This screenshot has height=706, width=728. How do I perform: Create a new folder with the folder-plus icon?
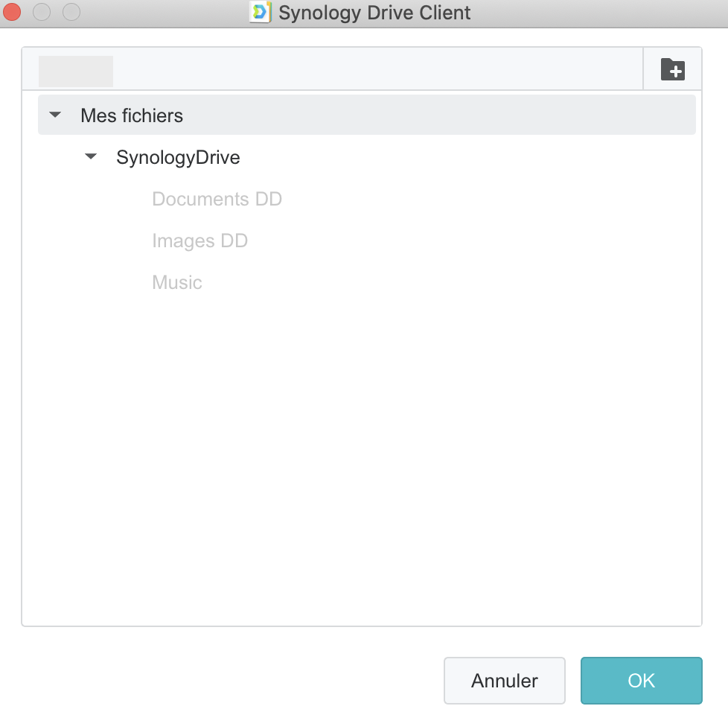[672, 69]
